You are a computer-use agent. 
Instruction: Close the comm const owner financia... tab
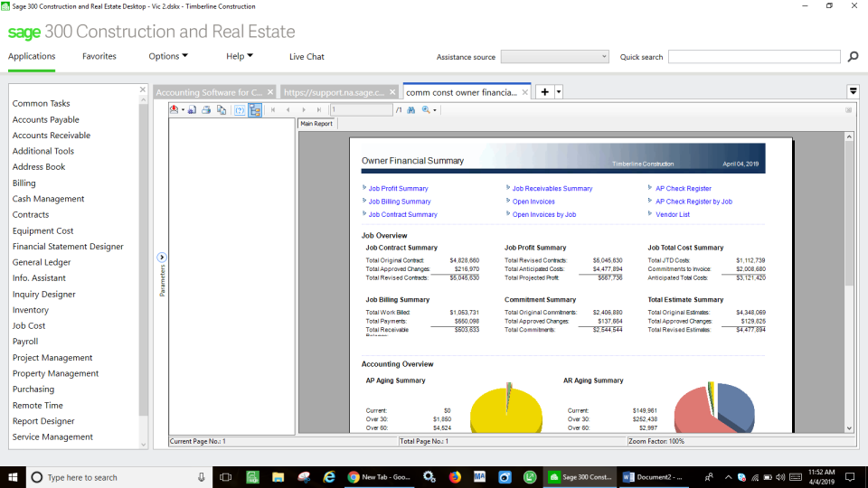click(x=524, y=92)
